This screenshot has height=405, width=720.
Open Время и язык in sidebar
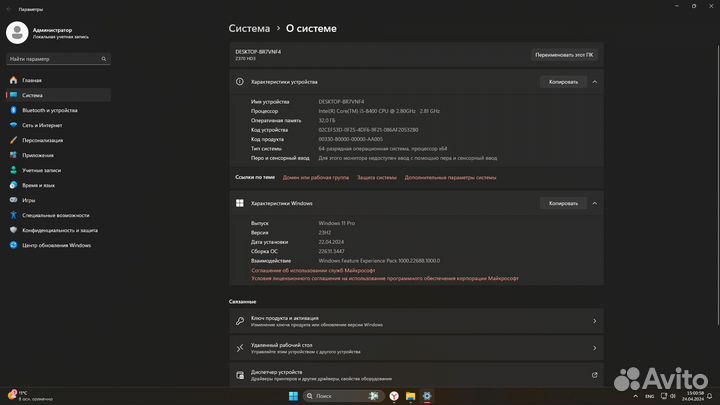(x=38, y=185)
